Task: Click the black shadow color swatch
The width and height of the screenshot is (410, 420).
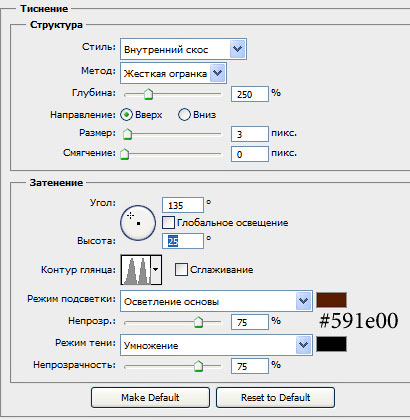Action: click(x=331, y=344)
